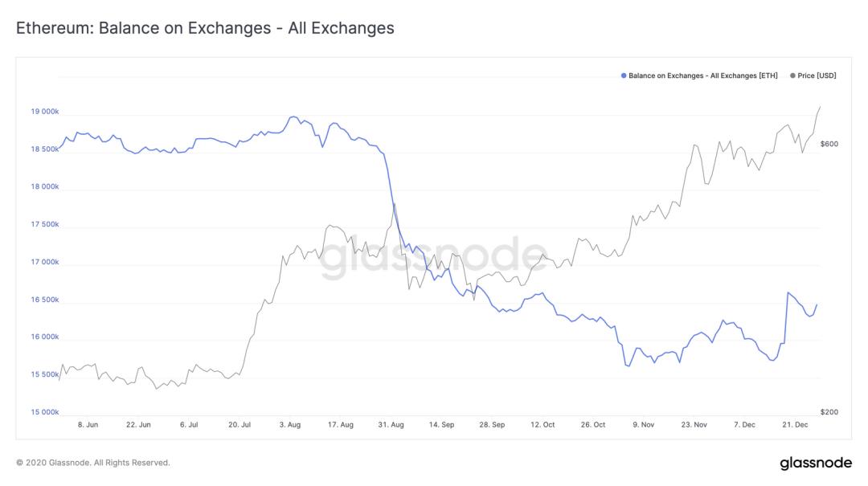
Task: Click the 16 500k y-axis label
Action: pos(45,300)
